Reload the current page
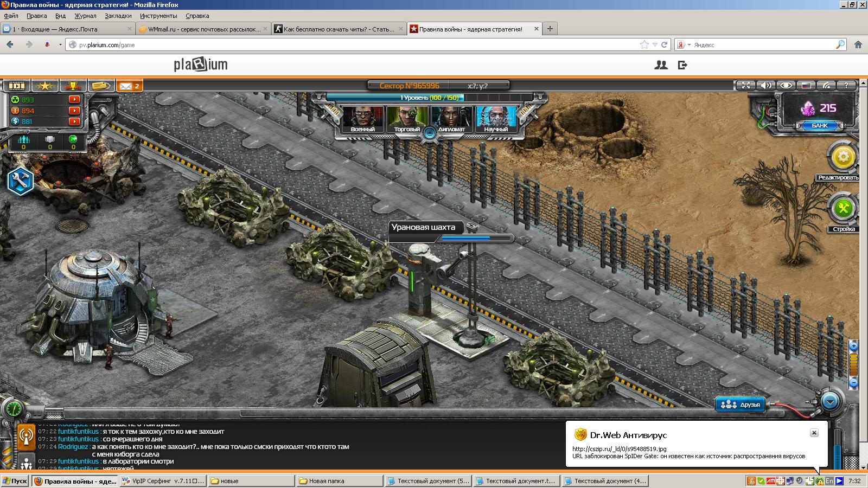The height and width of the screenshot is (488, 868). tap(664, 44)
